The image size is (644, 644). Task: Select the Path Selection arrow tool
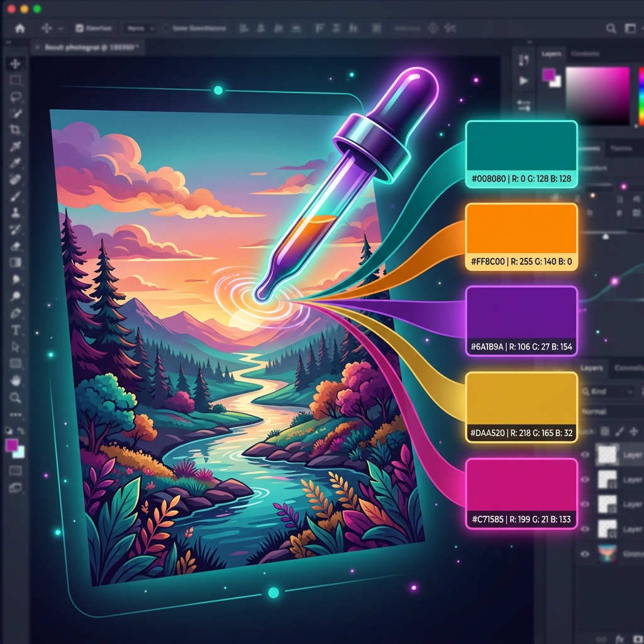pos(15,347)
